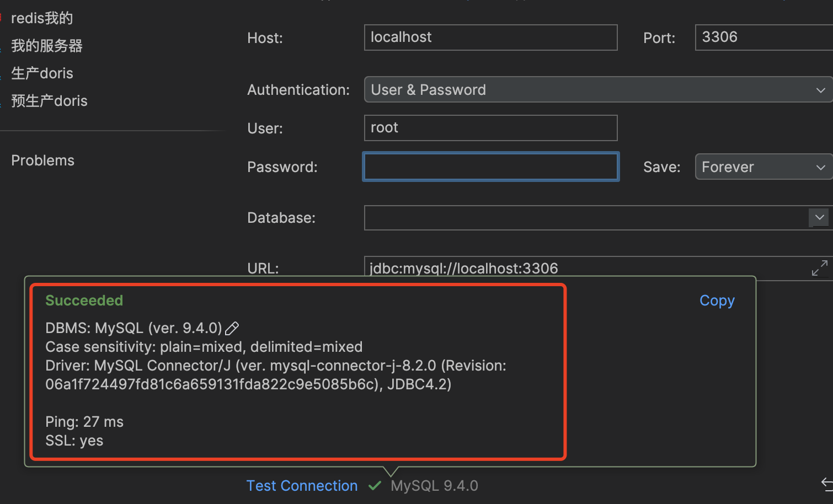
Task: Click the back arrow icon at bottom right
Action: click(827, 484)
